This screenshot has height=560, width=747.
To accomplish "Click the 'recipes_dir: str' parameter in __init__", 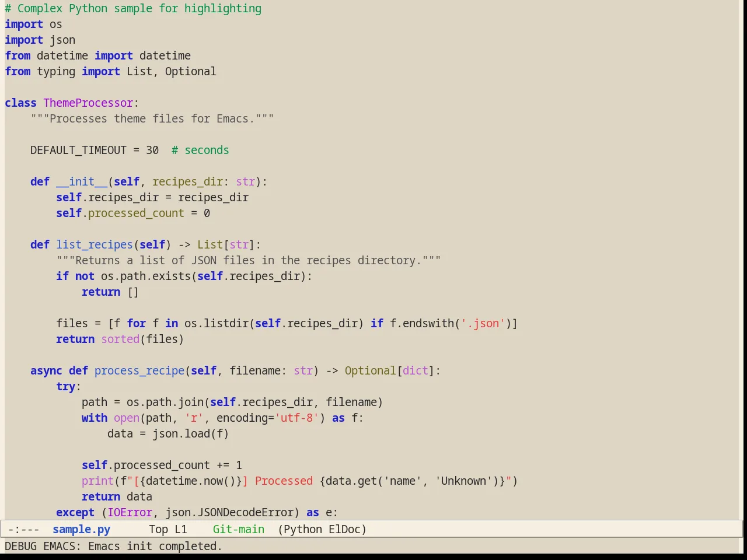I will pos(204,181).
